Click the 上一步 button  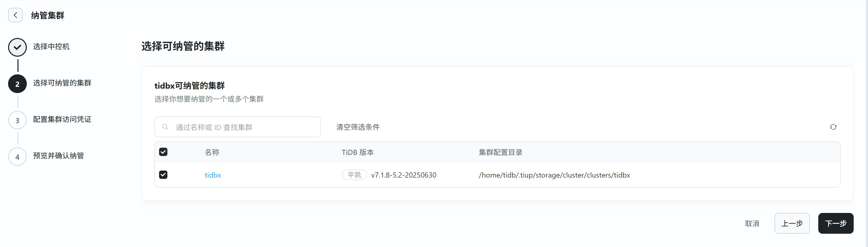pos(792,223)
